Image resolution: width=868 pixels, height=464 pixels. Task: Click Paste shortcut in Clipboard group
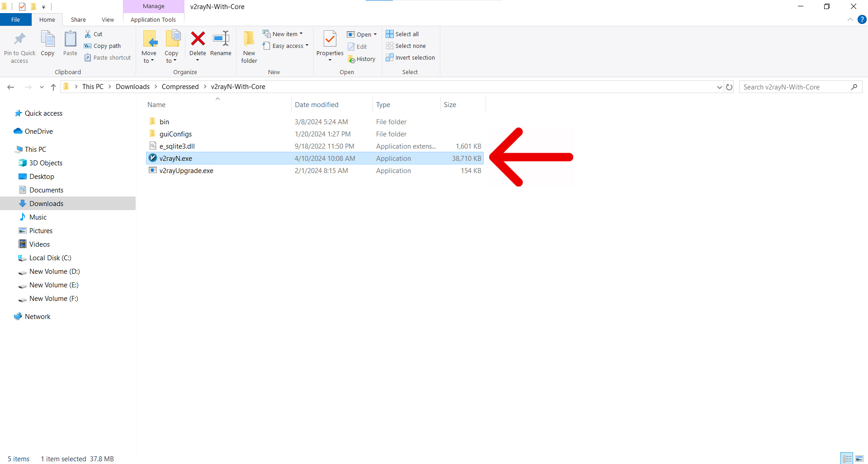pos(108,57)
